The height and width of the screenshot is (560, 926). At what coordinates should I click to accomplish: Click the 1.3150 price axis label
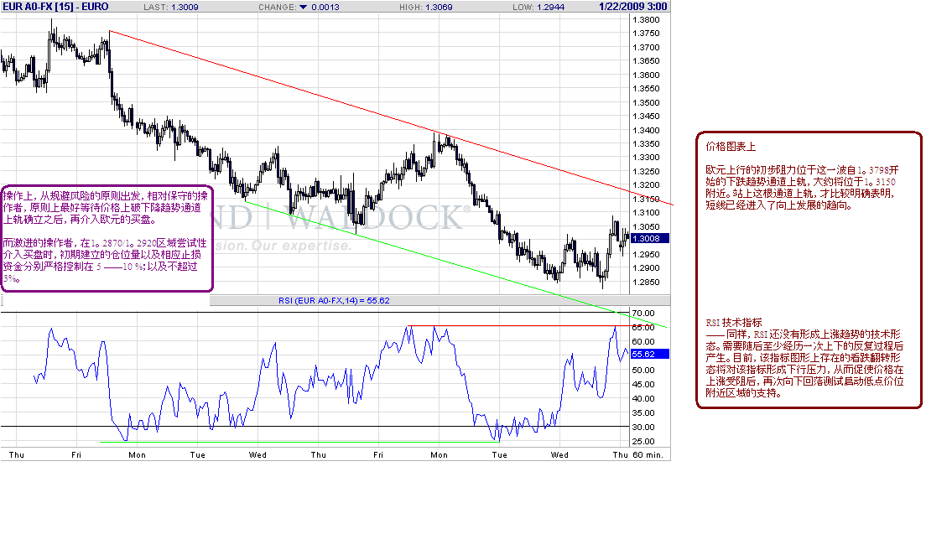click(646, 199)
